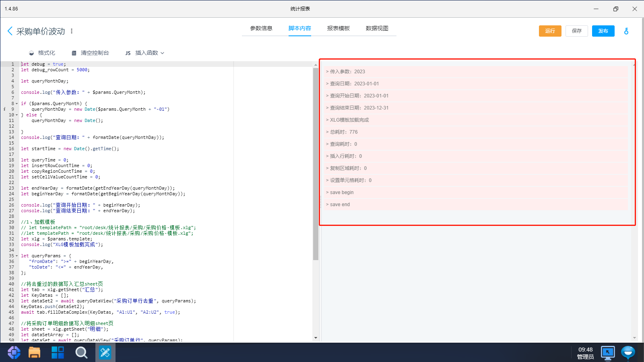This screenshot has width=644, height=362.
Task: Switch to the 报表模板 tab
Action: 338,29
